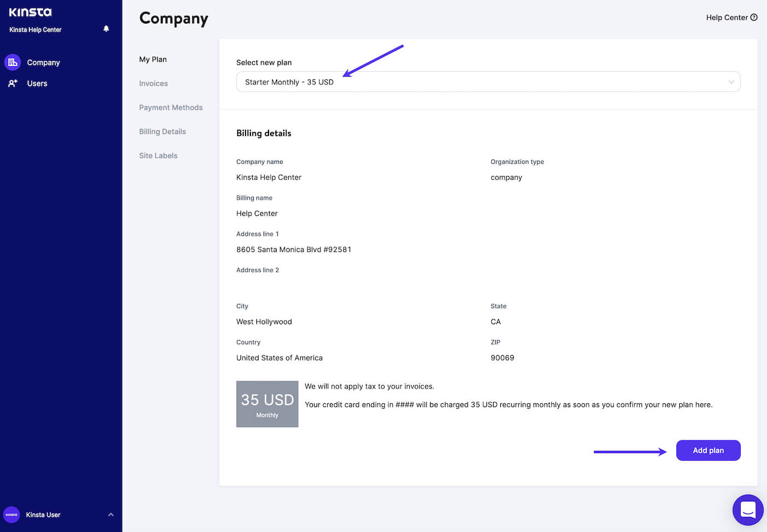Click address 8605 Santa Monica Blvd #92581
The width and height of the screenshot is (767, 532).
tap(294, 249)
